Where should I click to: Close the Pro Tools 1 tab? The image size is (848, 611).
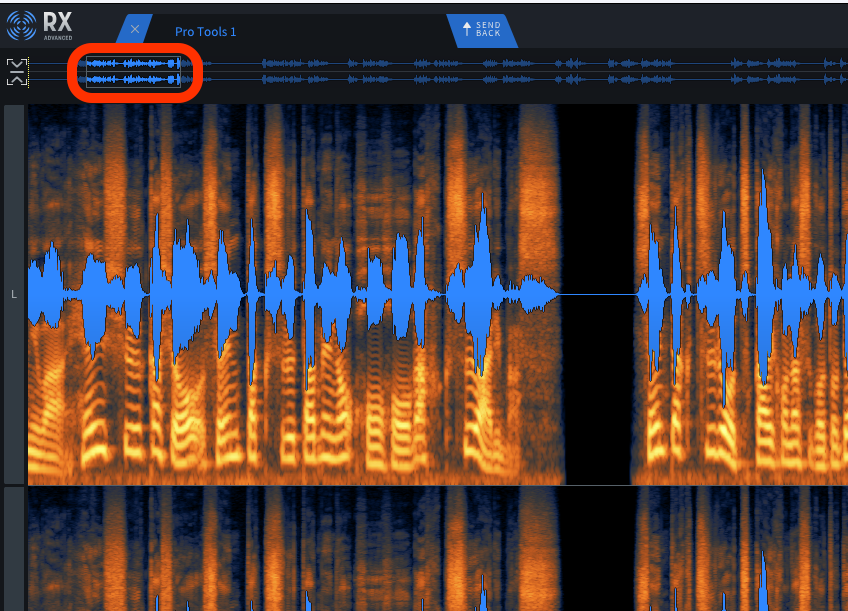pos(135,30)
